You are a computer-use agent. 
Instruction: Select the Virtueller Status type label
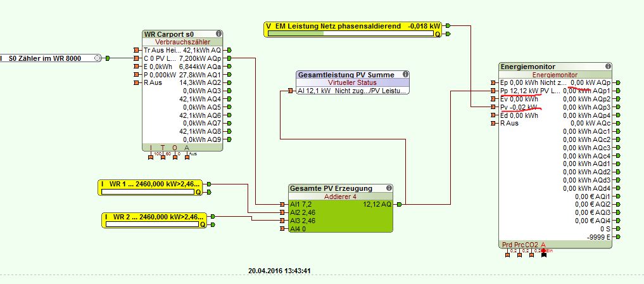point(352,82)
